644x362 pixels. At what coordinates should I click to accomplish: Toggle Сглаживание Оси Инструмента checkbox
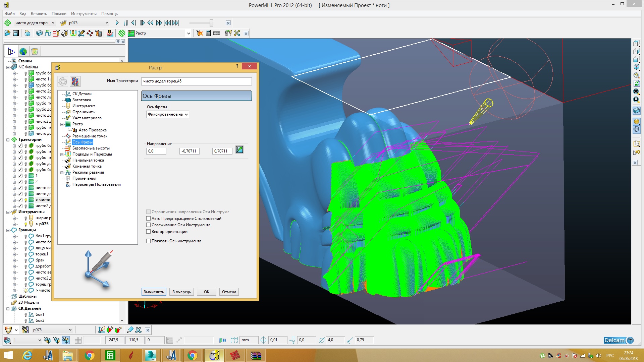tap(148, 225)
